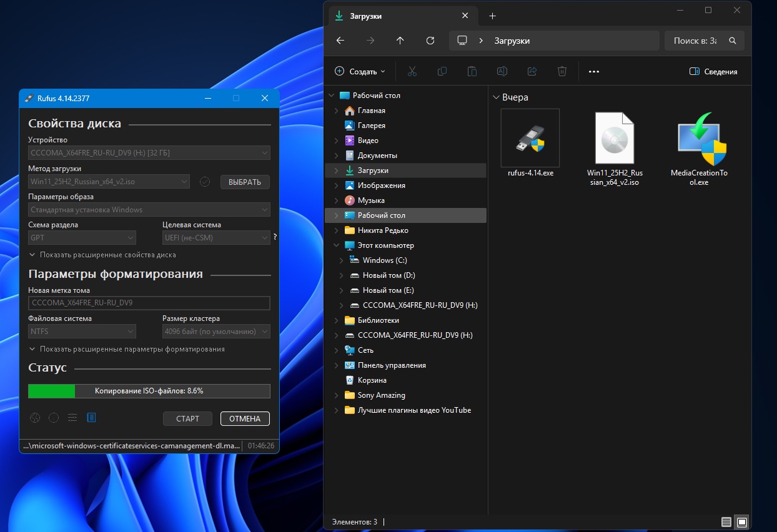This screenshot has width=777, height=532.
Task: Open the three-dots more options menu
Action: [x=594, y=71]
